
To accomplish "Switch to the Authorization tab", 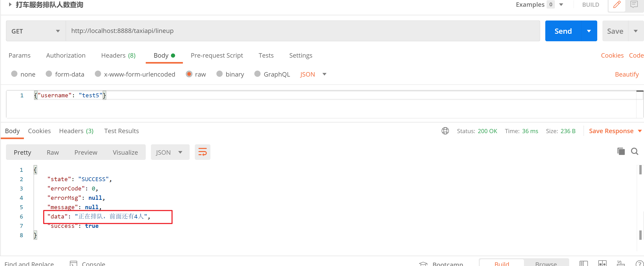I will coord(66,55).
